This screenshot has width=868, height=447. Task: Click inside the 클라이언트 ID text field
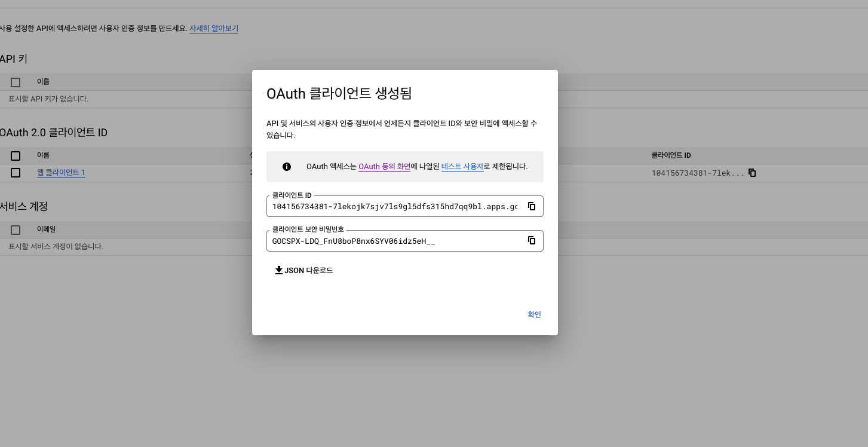click(x=394, y=207)
